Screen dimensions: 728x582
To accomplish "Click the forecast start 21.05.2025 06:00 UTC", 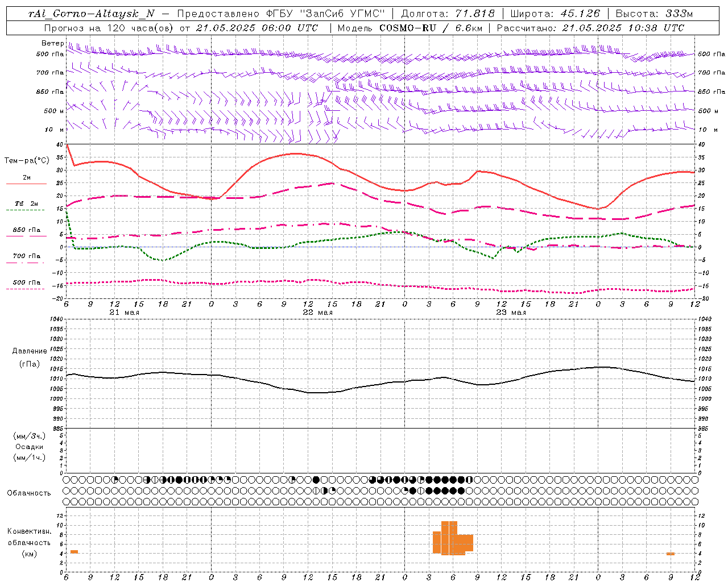I will [x=257, y=28].
